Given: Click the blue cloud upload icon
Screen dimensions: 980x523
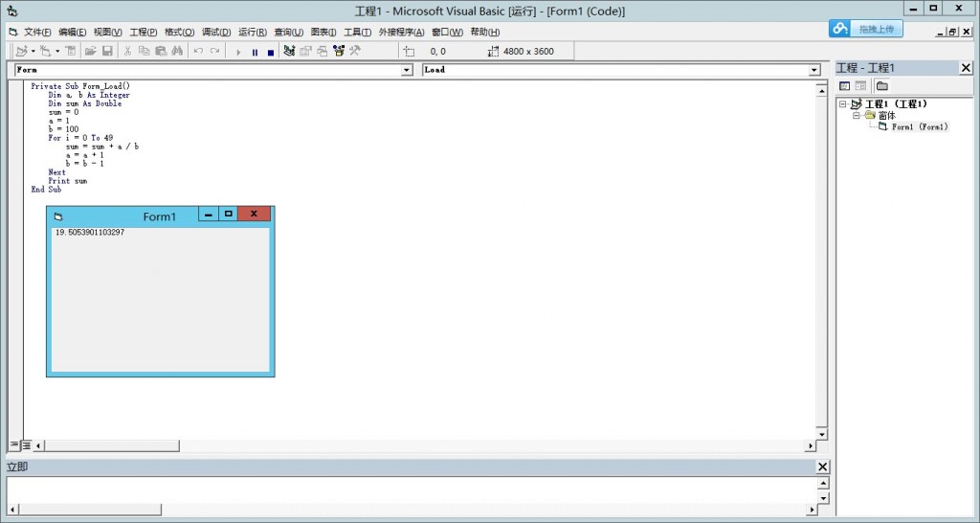Looking at the screenshot, I should coord(840,30).
